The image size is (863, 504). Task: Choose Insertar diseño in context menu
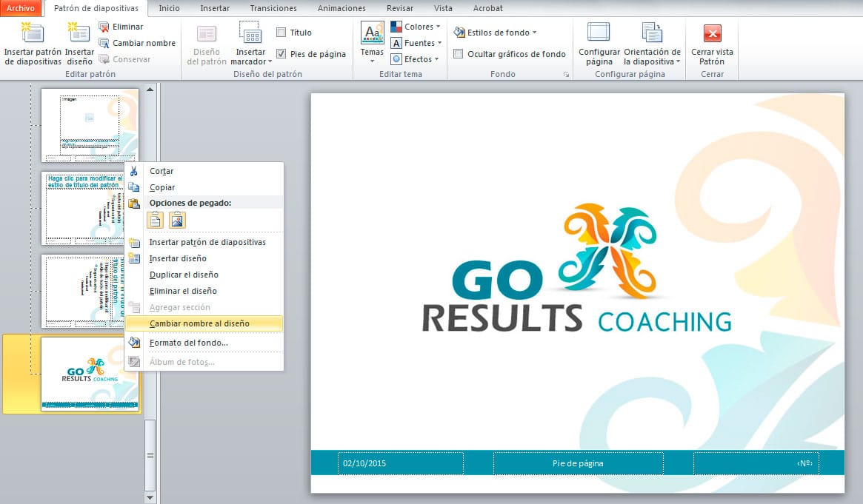(204, 258)
